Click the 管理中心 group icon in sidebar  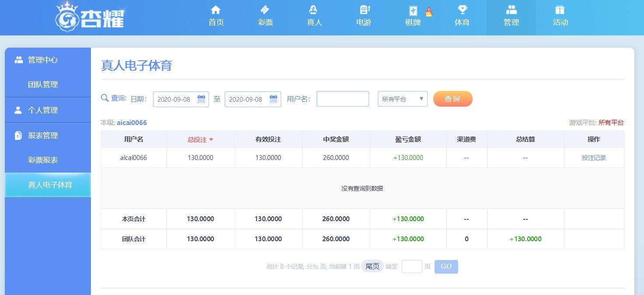tap(18, 60)
